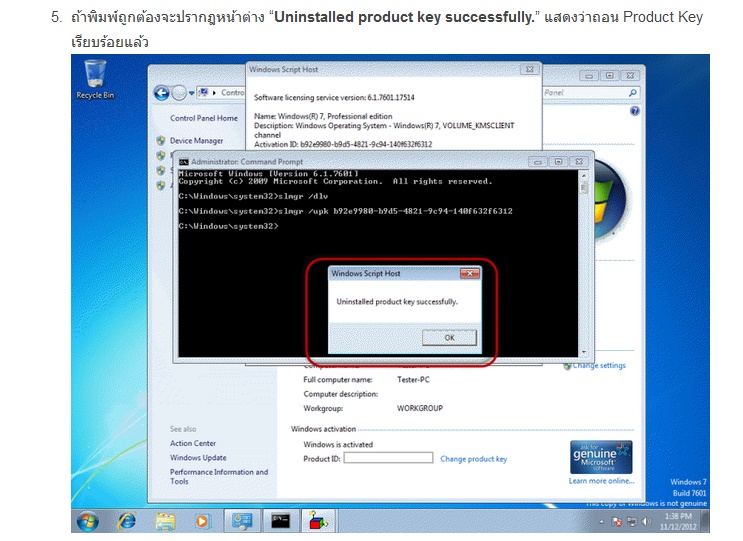The image size is (743, 541).
Task: Open Device Manager link
Action: [x=196, y=141]
